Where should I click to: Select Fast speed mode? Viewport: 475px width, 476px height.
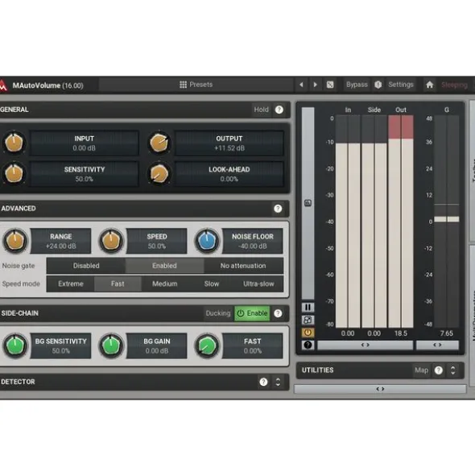(118, 284)
